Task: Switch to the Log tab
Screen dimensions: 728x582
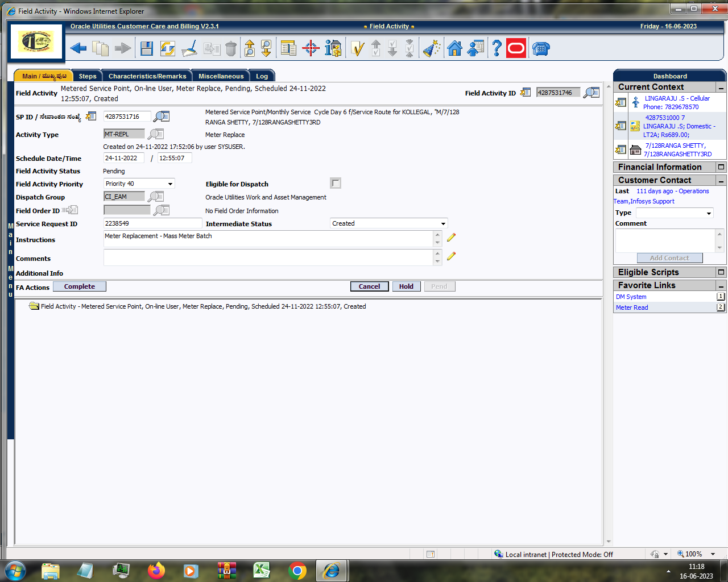Action: pos(262,76)
